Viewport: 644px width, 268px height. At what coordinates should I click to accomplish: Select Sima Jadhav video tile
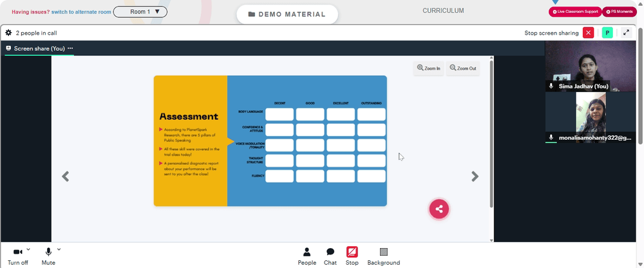[x=590, y=66]
